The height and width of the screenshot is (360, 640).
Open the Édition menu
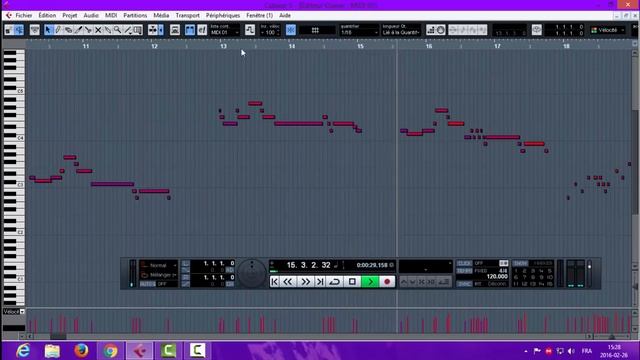[47, 16]
